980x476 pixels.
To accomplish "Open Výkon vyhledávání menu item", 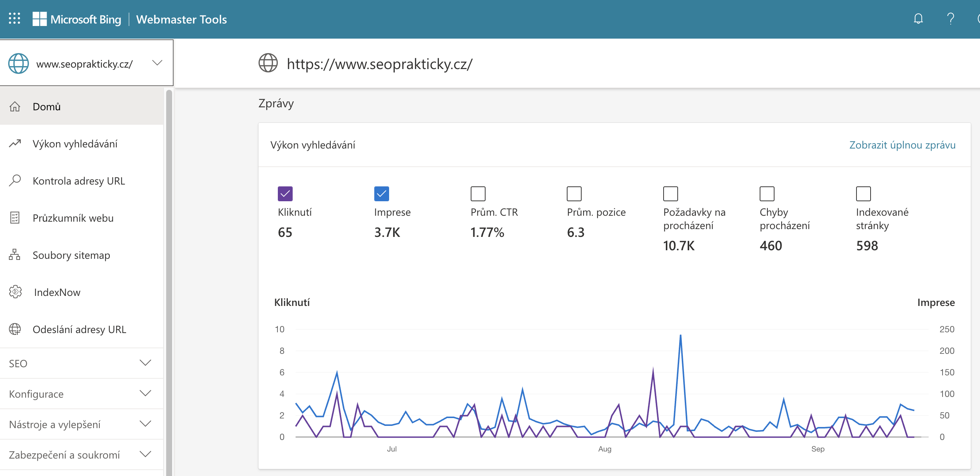I will pos(81,144).
